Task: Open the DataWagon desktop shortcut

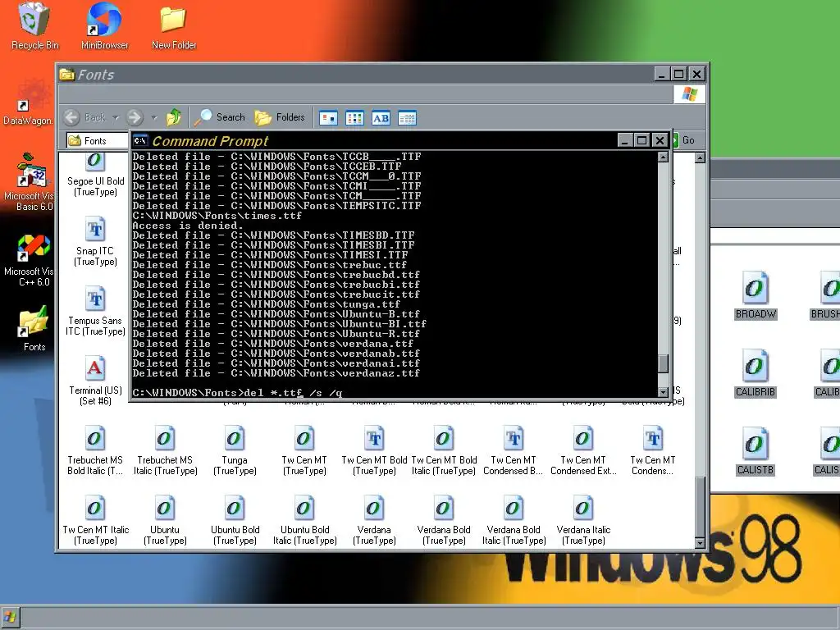Action: (28, 103)
